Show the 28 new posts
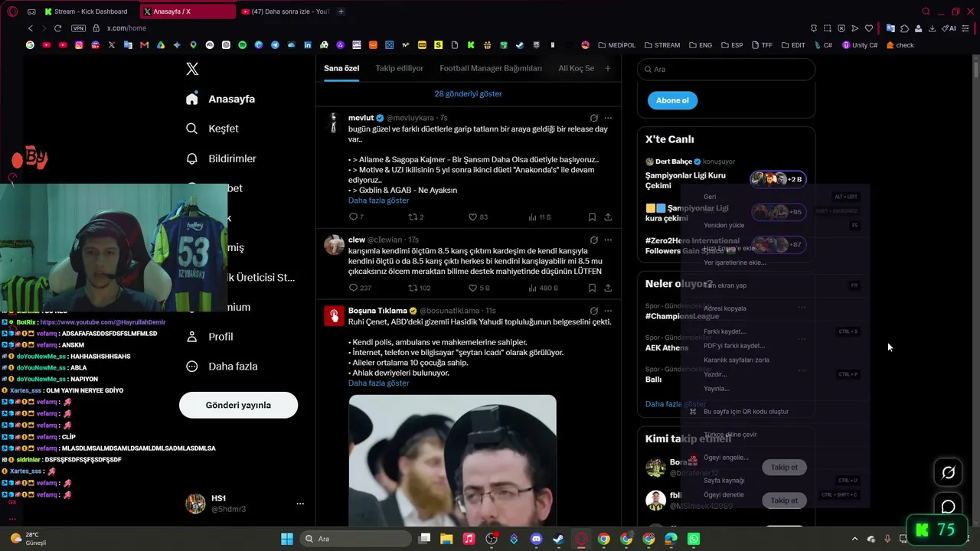Screen dimensions: 980x551 click(468, 93)
